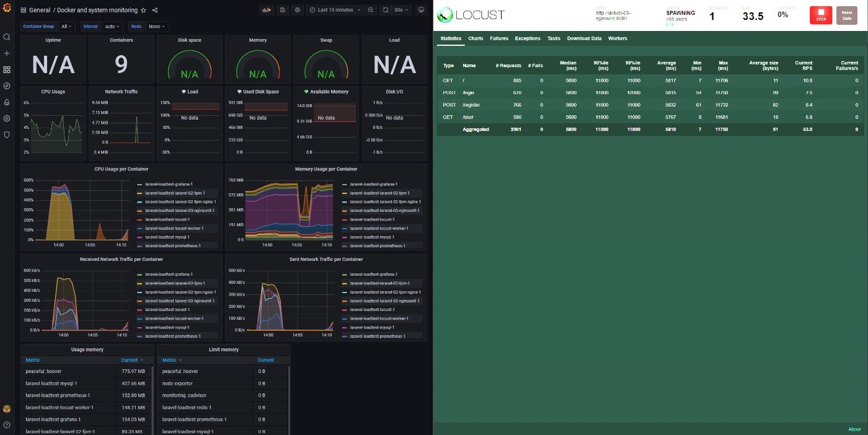The image size is (868, 435).
Task: Click laravel-02-fpm-1 color line in Received Traffic legend
Action: pyautogui.click(x=140, y=283)
